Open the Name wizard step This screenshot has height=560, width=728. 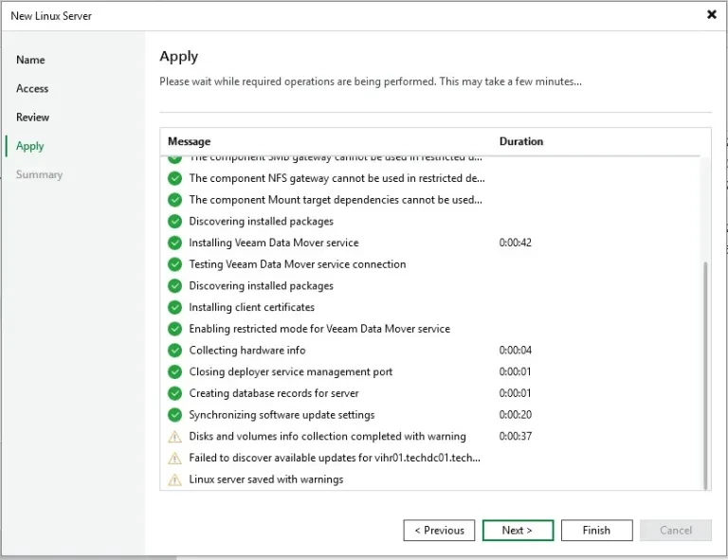30,60
